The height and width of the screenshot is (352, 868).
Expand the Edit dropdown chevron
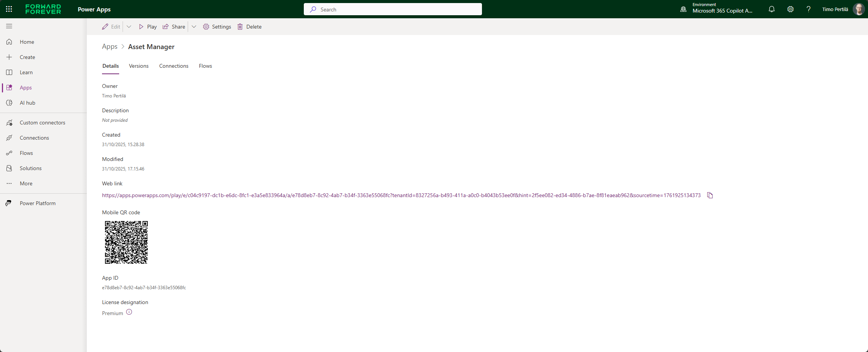(x=129, y=27)
